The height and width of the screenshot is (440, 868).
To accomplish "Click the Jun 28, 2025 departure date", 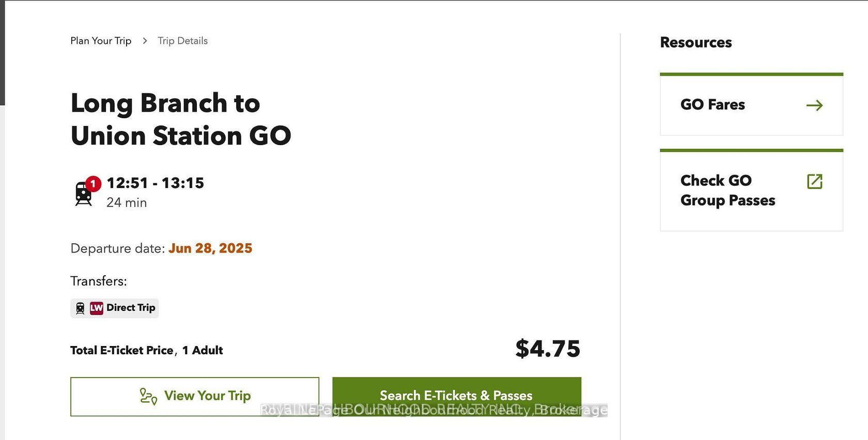I will (x=210, y=248).
